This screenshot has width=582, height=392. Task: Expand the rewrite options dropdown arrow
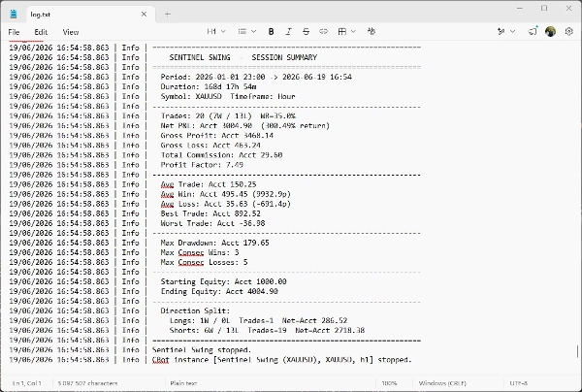coord(512,32)
